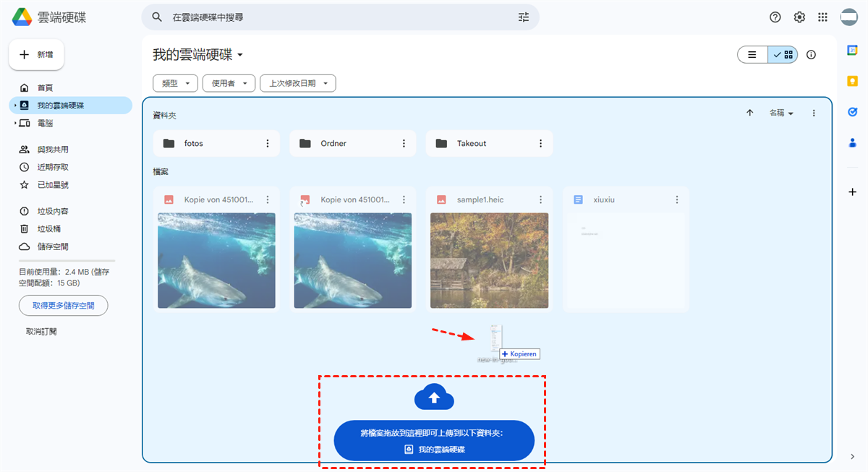Click the search field 在雲端硬碟中搜尋
Image resolution: width=868 pixels, height=472 pixels.
click(340, 17)
